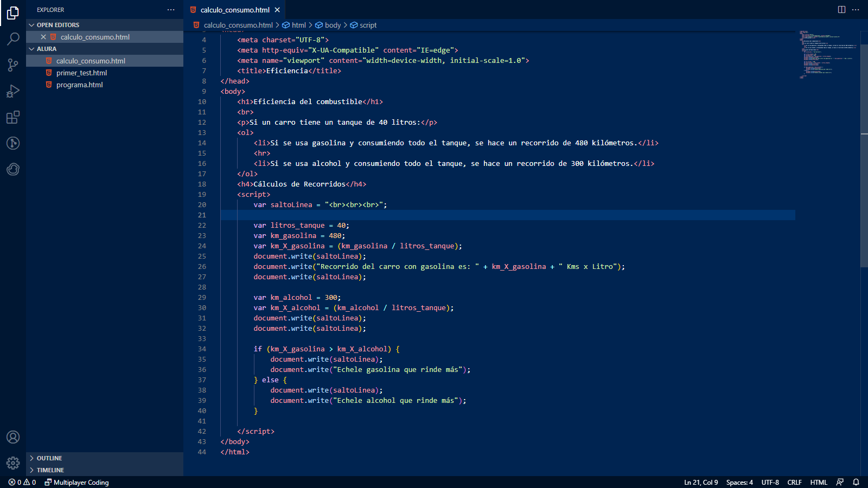Screen dimensions: 868x488
Task: Click the HTML file icon in breadcrumb
Action: 196,25
